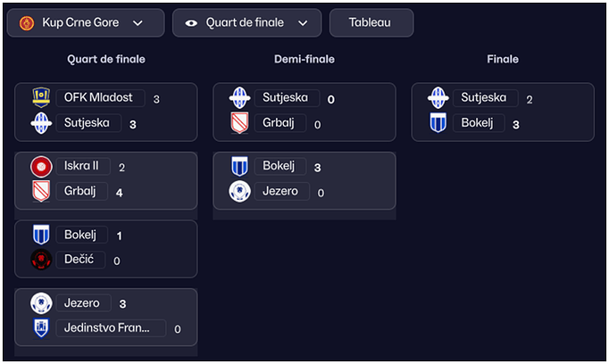Image resolution: width=609 pixels, height=364 pixels.
Task: Open the Iskra II team link
Action: (x=82, y=166)
